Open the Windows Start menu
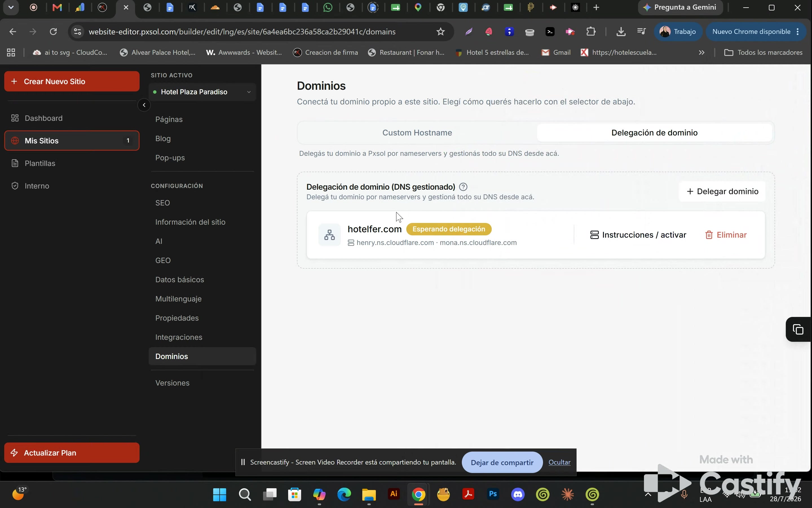The height and width of the screenshot is (508, 812). click(x=220, y=494)
